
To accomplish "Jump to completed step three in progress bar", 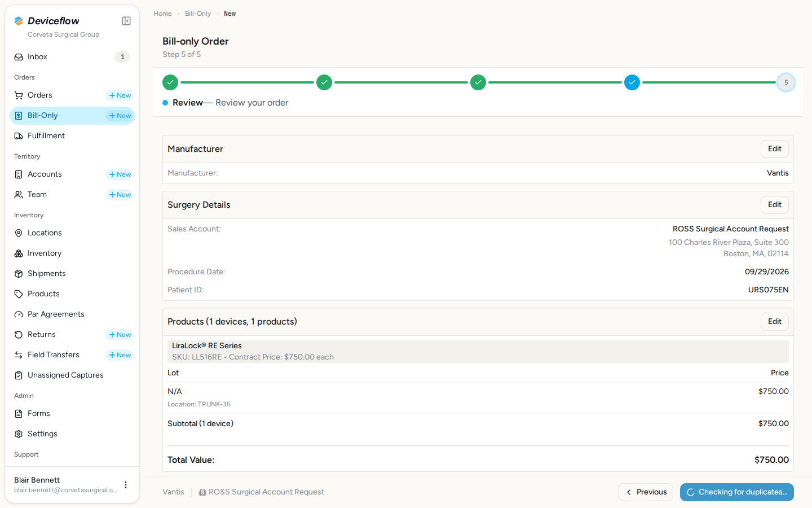I will [478, 82].
